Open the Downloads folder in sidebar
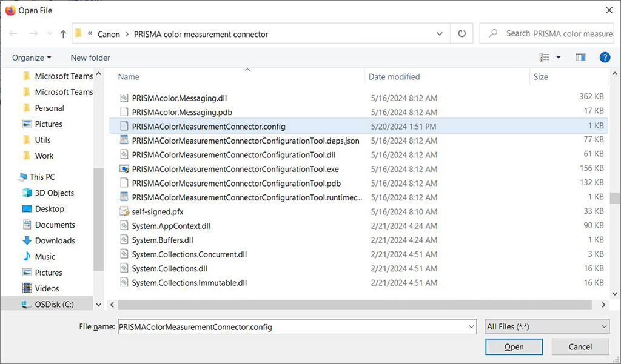Viewport: 621px width, 364px height. (x=55, y=240)
